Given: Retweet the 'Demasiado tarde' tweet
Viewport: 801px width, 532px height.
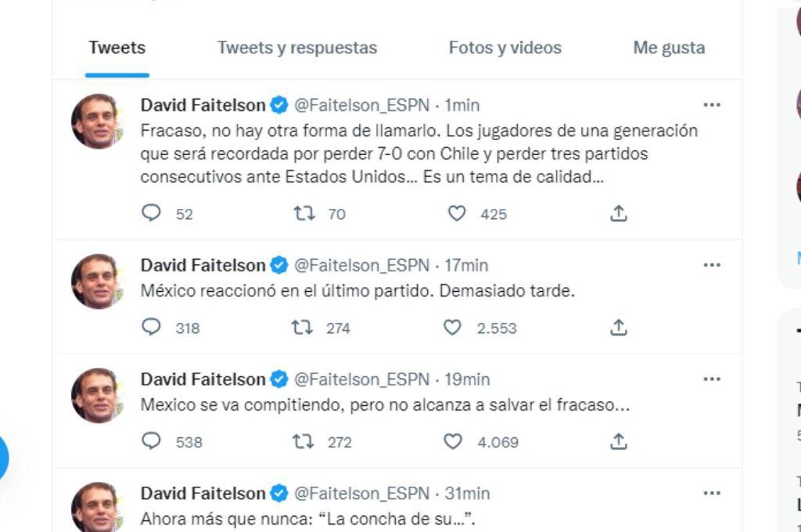Looking at the screenshot, I should coord(303,328).
